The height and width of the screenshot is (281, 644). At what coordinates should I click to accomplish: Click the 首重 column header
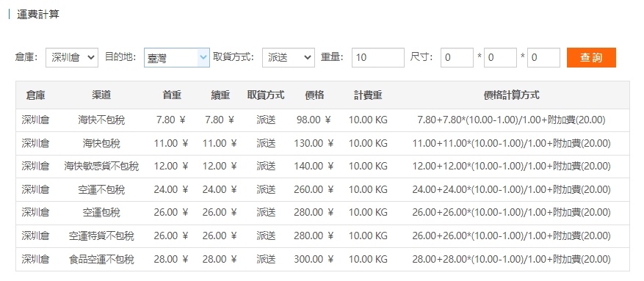pyautogui.click(x=172, y=95)
